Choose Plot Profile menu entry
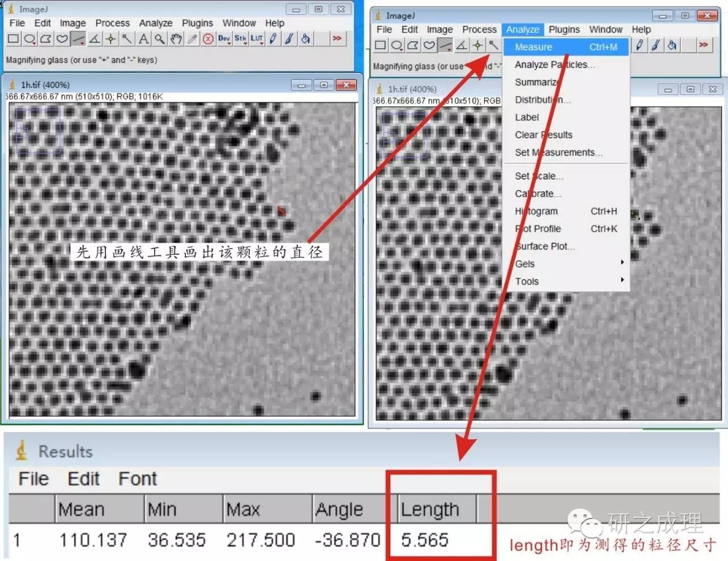 tap(566, 229)
